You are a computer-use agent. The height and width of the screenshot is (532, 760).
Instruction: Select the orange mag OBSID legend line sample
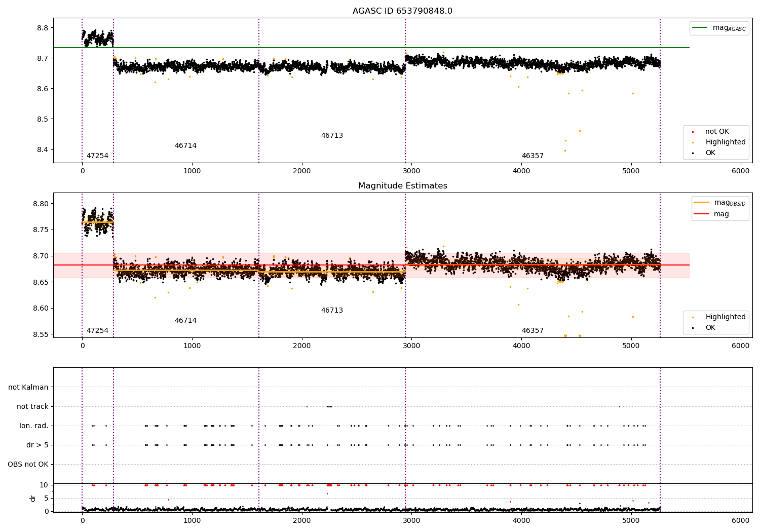(701, 203)
